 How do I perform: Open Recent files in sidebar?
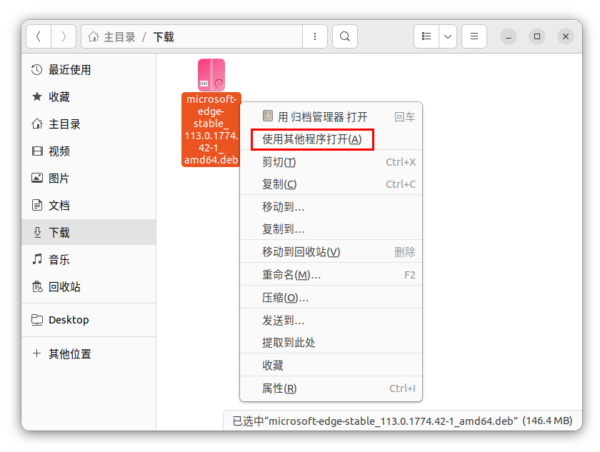(x=68, y=70)
